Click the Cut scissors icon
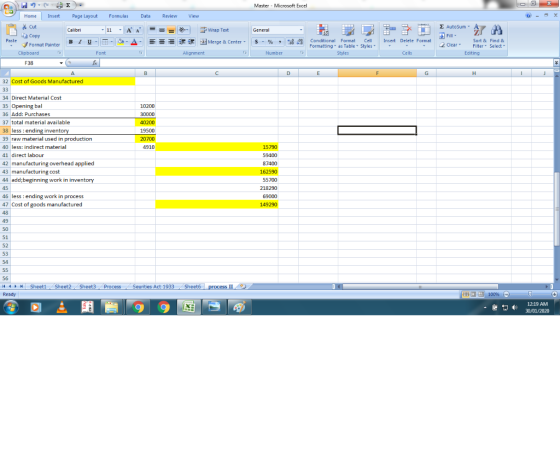 tap(25, 27)
